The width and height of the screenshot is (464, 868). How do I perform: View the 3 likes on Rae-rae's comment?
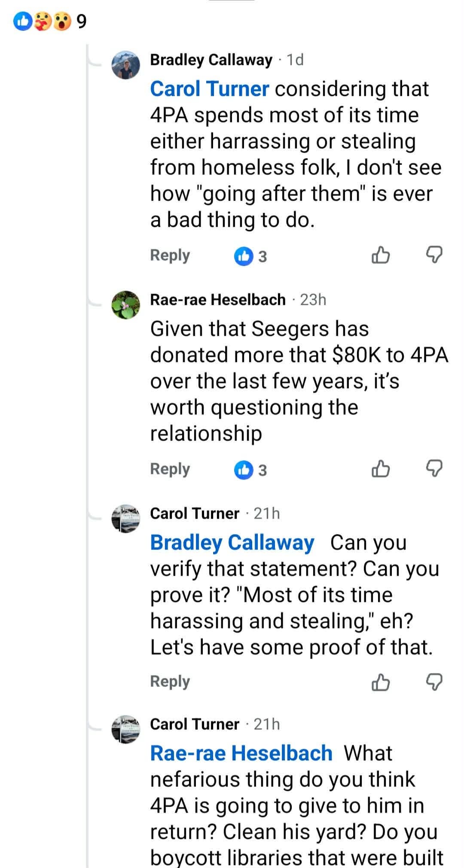[250, 470]
